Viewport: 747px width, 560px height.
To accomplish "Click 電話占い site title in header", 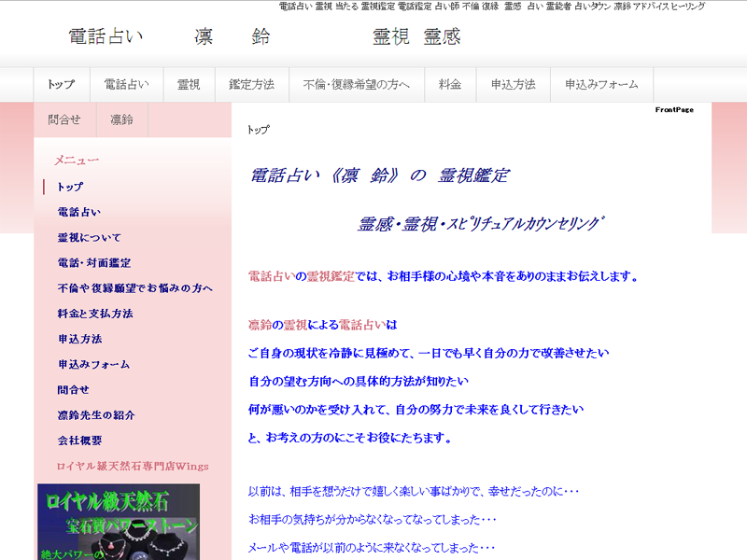I will point(106,36).
